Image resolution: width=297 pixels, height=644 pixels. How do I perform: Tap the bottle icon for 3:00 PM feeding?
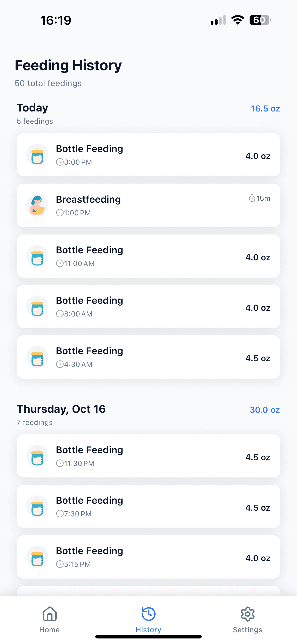coord(37,155)
